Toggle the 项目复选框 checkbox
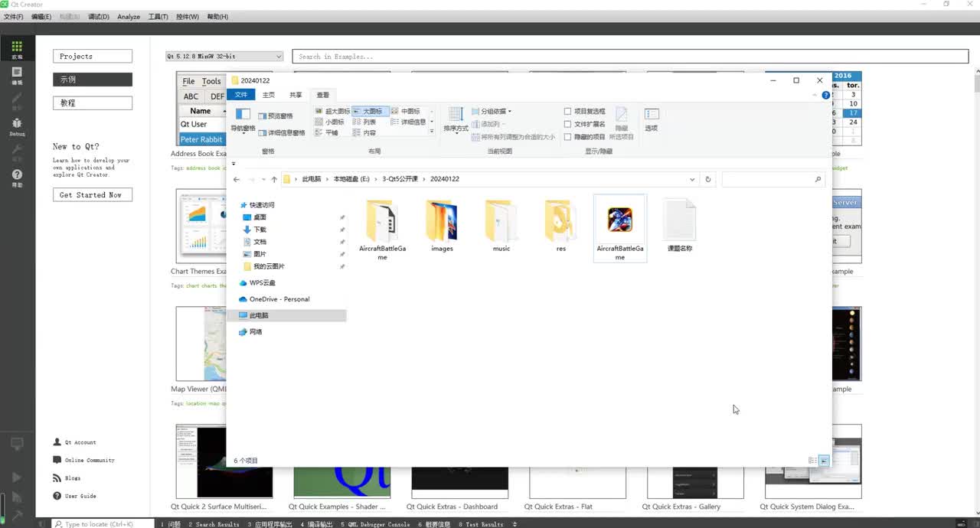This screenshot has width=980, height=528. tap(567, 112)
